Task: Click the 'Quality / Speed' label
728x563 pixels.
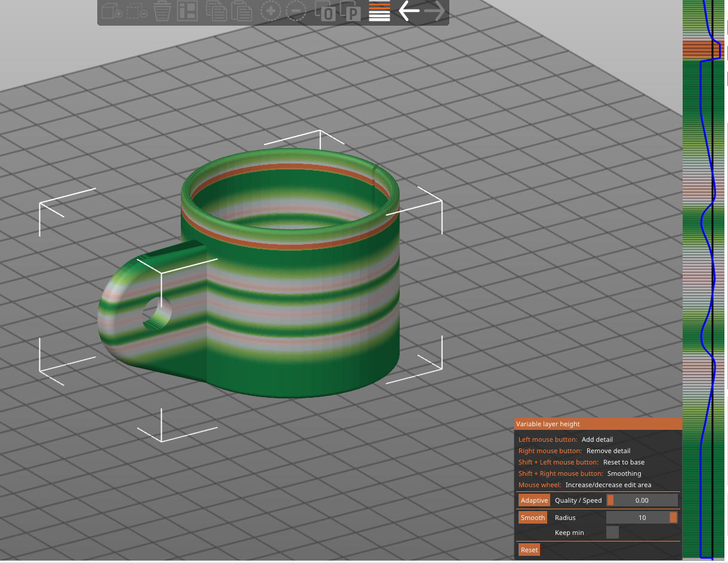Action: pos(578,500)
